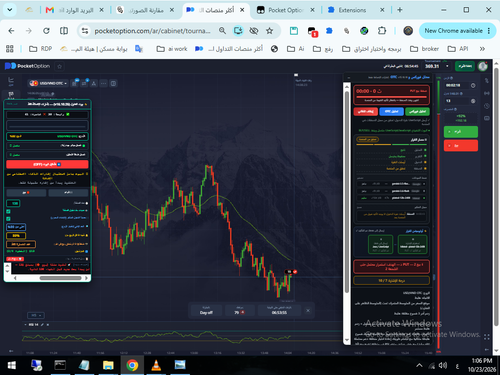Open the tournaments flag icon in left sidebar
500x375 pixels.
11,95
